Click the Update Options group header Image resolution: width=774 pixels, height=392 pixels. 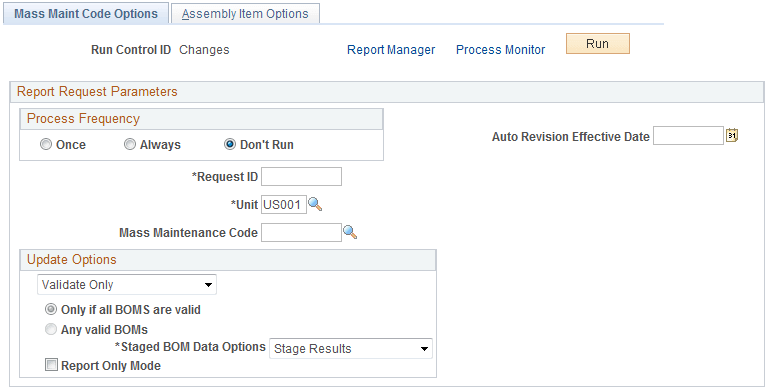tap(228, 260)
